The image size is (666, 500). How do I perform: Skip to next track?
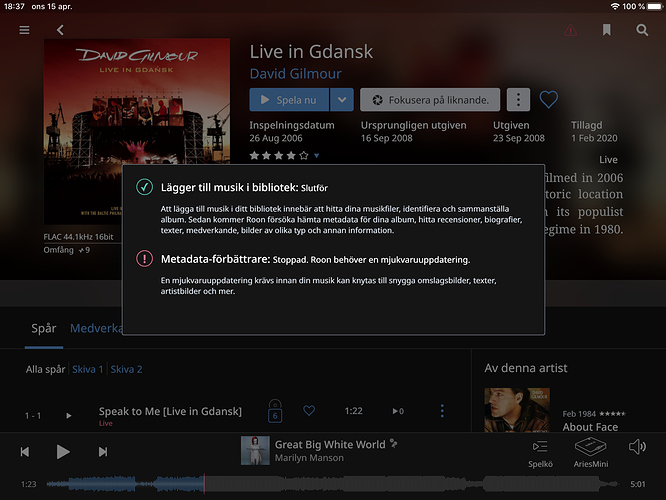(103, 452)
